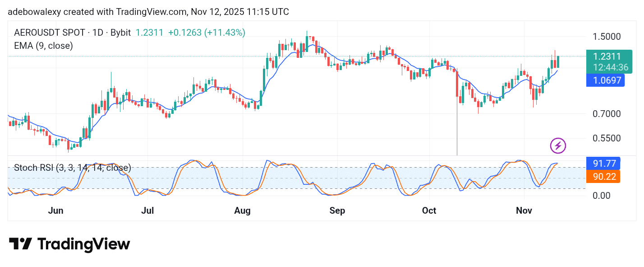The image size is (644, 267).
Task: Select the EMA (9, close) indicator legend
Action: 43,46
